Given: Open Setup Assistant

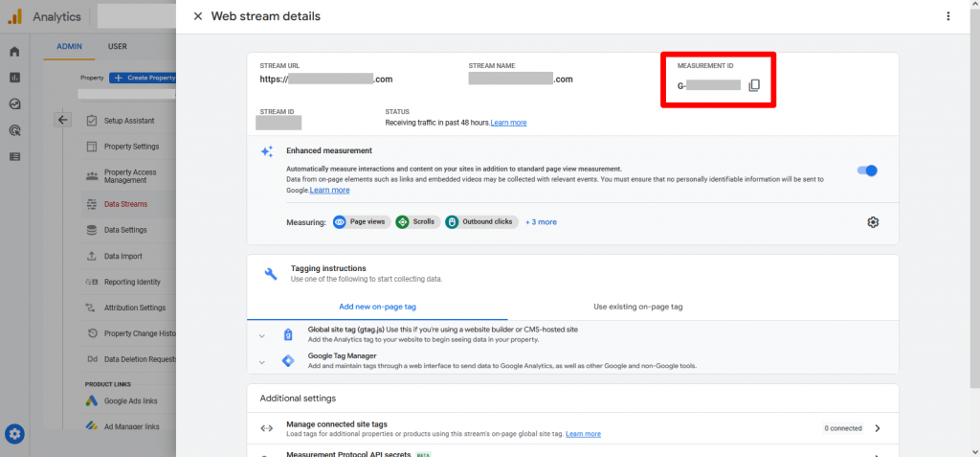Looking at the screenshot, I should [129, 121].
